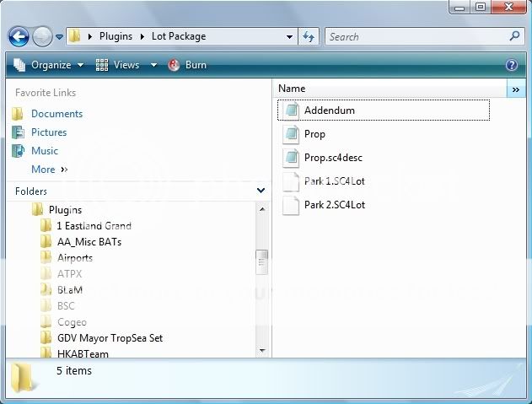Click the Pictures icon in Favorite Links
This screenshot has height=404, width=532.
point(18,132)
